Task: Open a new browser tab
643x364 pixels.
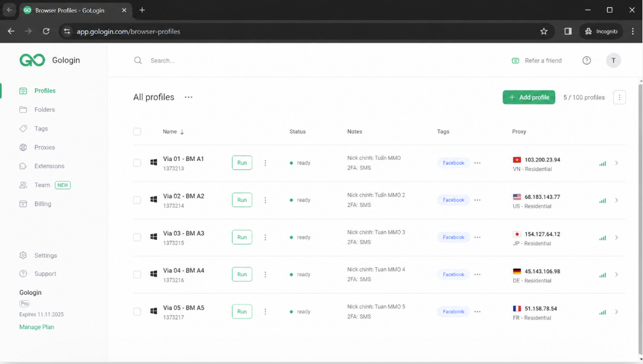Action: (x=142, y=10)
